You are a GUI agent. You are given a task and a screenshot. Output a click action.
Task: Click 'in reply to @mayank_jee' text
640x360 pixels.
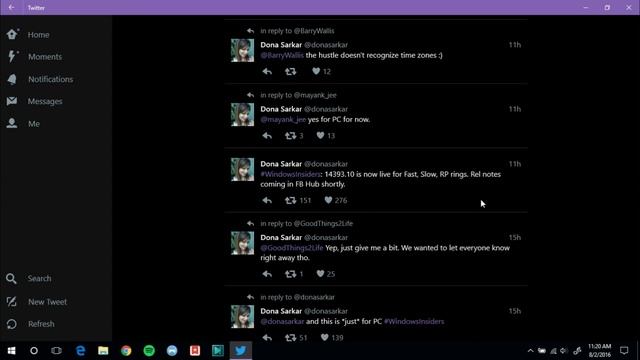coord(298,95)
